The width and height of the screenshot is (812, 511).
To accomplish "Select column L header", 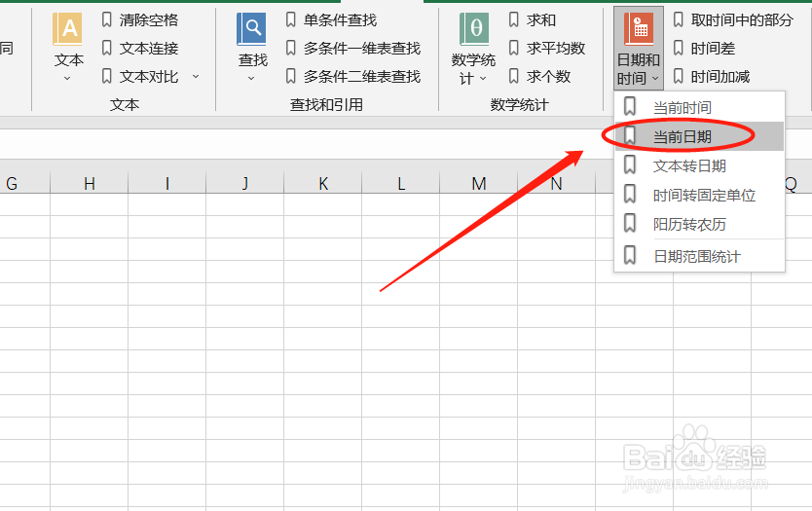I will coord(401,183).
